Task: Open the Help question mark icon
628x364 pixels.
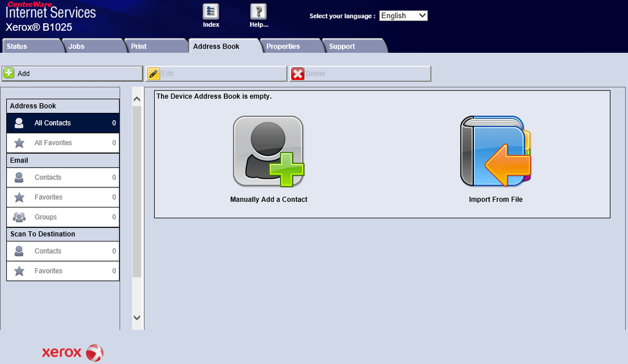Action: point(258,12)
